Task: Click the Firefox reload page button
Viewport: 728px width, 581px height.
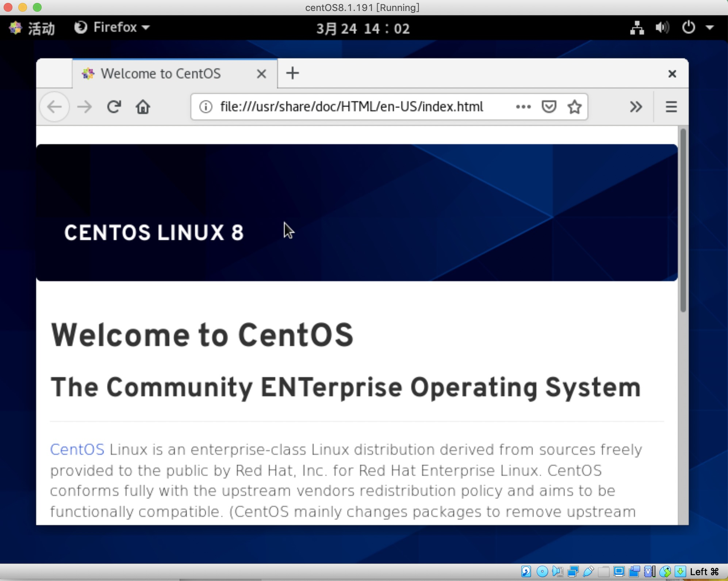Action: [x=114, y=107]
